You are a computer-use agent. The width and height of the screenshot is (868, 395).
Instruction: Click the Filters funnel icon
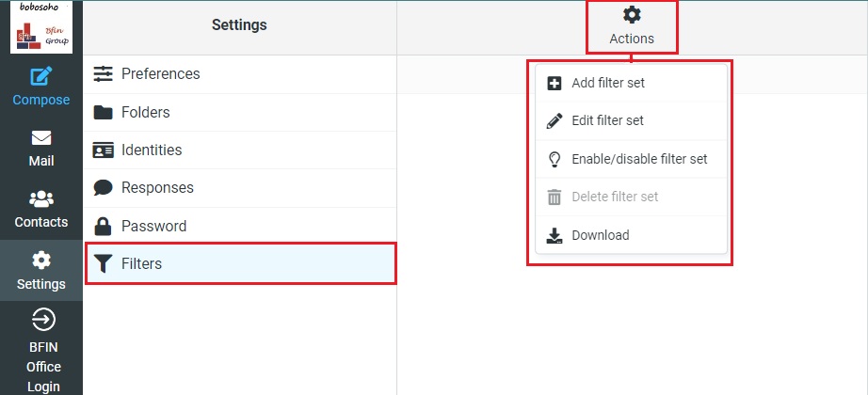pos(104,263)
